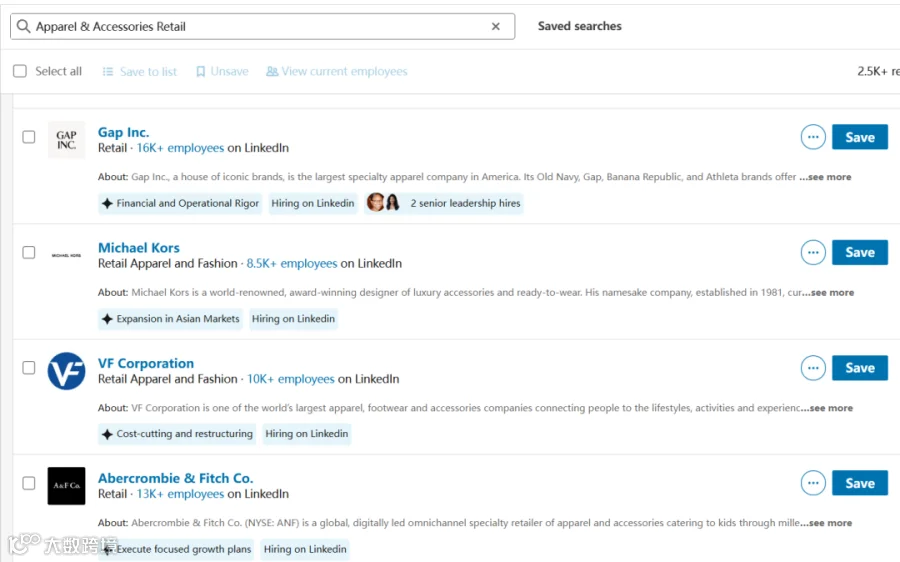Click the Expansion in Asian Markets tag
Image resolution: width=900 pixels, height=562 pixels.
point(170,319)
